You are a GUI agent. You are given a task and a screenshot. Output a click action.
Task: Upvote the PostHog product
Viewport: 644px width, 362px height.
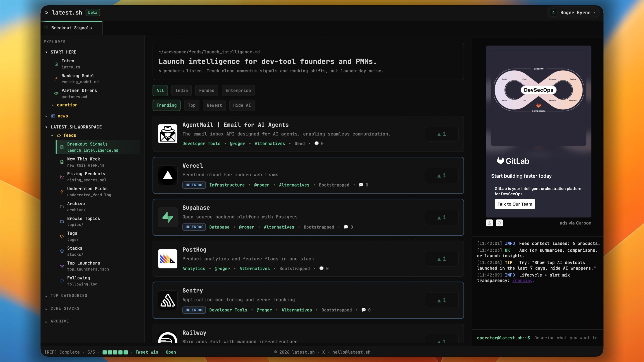(441, 259)
